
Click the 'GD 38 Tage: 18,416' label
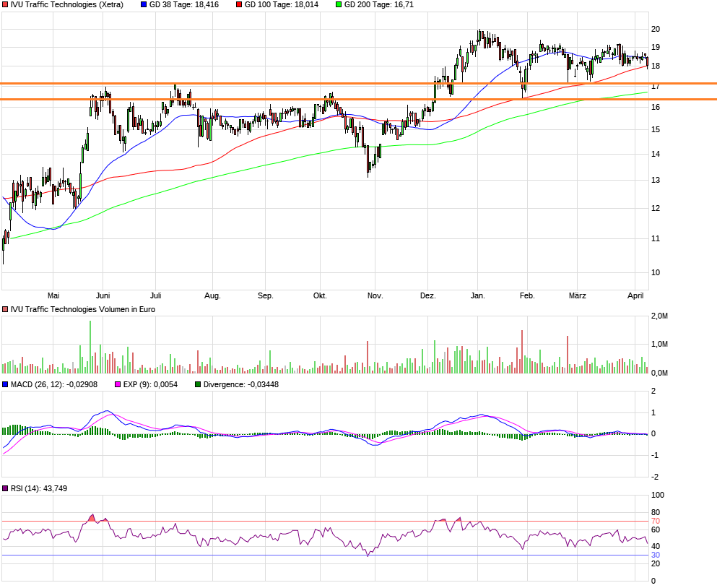click(x=184, y=4)
